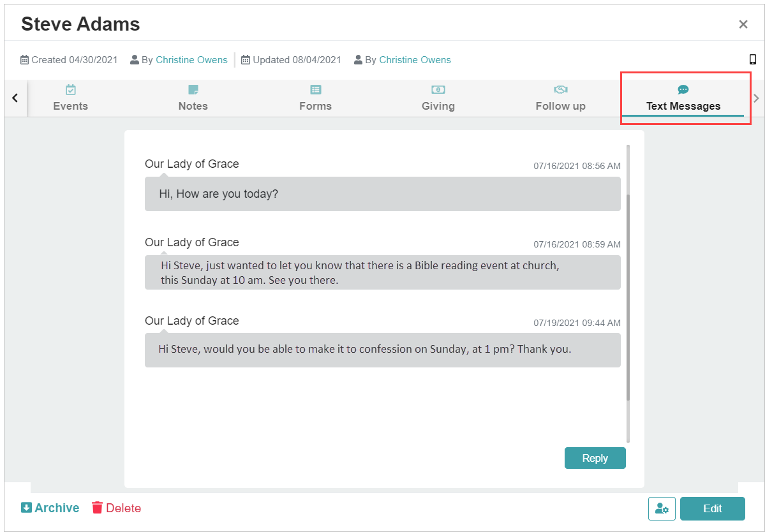Switch to the Notes tab
This screenshot has width=765, height=532.
click(x=193, y=98)
